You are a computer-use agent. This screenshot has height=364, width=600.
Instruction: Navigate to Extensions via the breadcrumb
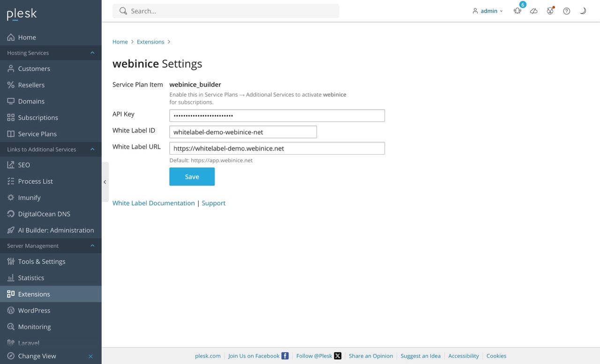pos(150,42)
